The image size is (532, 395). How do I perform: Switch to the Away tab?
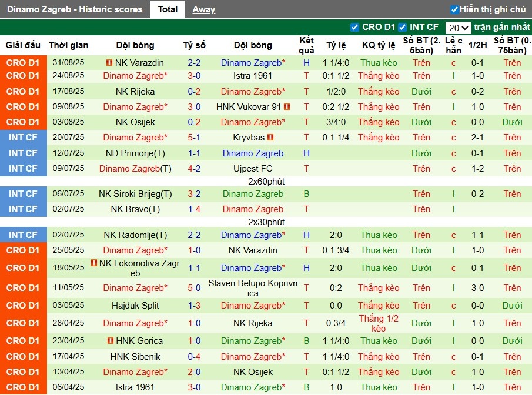pos(203,9)
